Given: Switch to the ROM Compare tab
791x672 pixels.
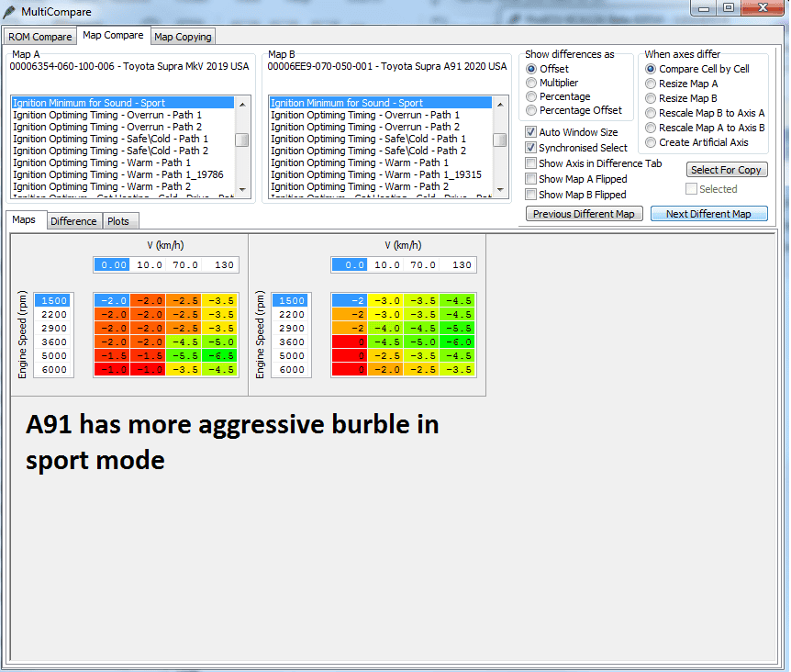Looking at the screenshot, I should 39,37.
